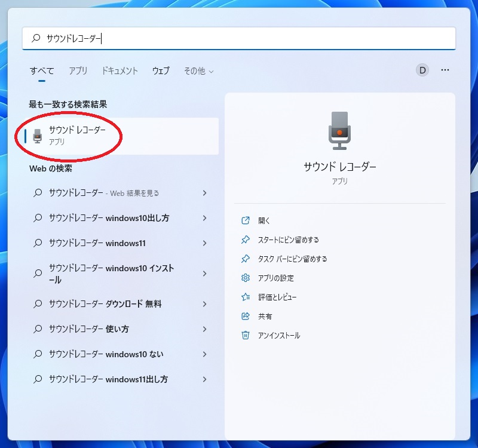Expand chevron for windows11出し方 suggestion

tap(204, 379)
